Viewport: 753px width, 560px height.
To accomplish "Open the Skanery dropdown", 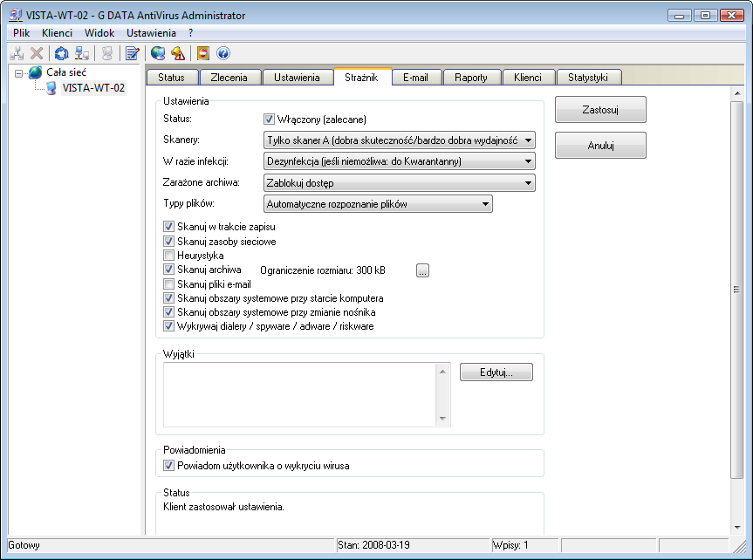I will [399, 140].
